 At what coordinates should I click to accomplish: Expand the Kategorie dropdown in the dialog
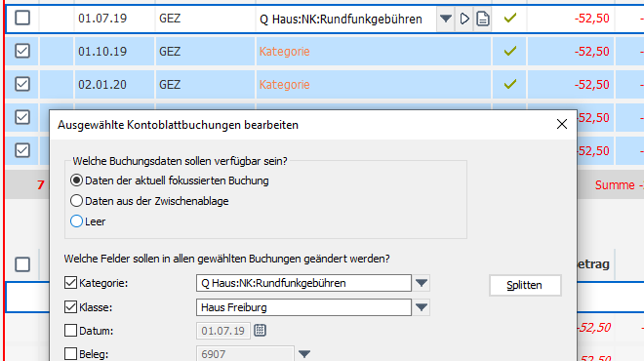(421, 283)
